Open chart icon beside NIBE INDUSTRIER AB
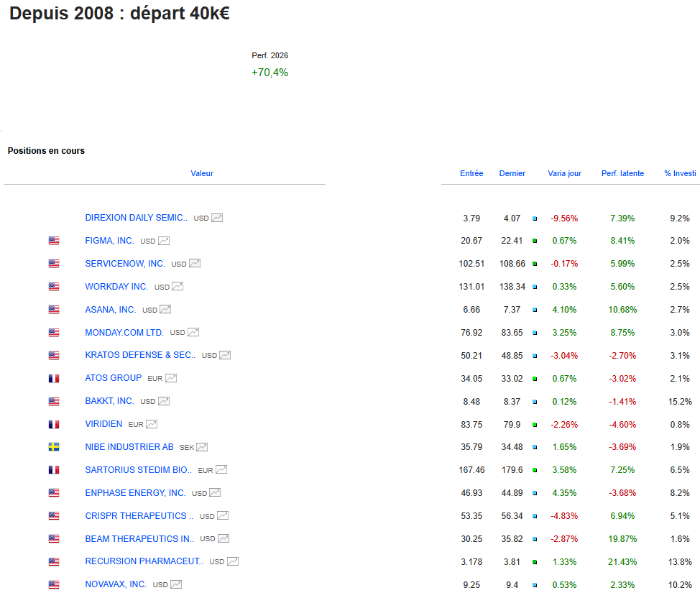The height and width of the screenshot is (598, 700). point(202,447)
